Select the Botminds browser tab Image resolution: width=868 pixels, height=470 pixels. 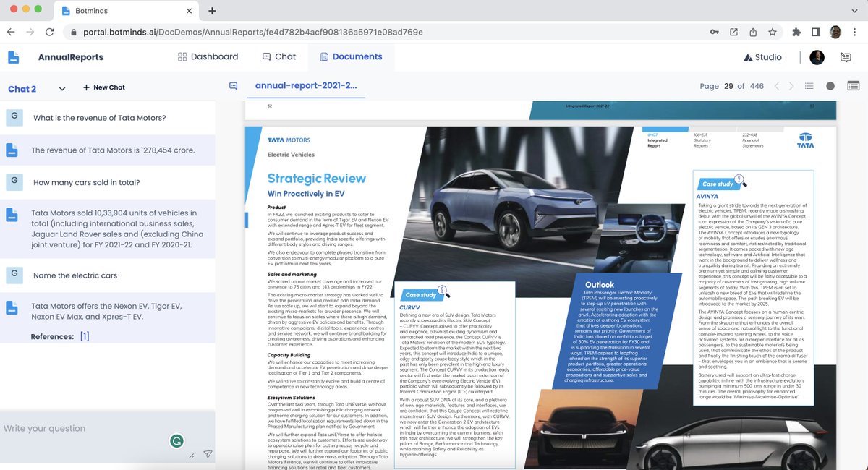[x=125, y=12]
